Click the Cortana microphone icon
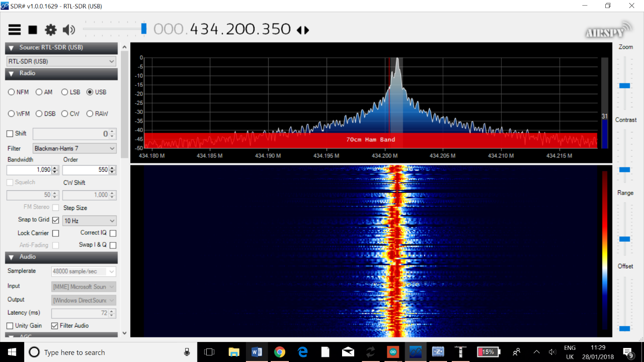The image size is (644, 362). [x=187, y=352]
